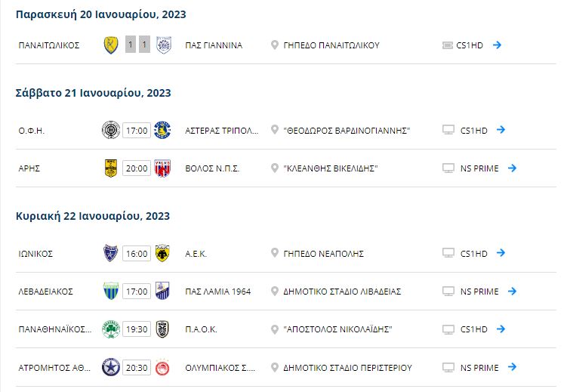This screenshot has height=392, width=567.
Task: Click the Ο.Φ.Η. team crest
Action: click(x=111, y=130)
